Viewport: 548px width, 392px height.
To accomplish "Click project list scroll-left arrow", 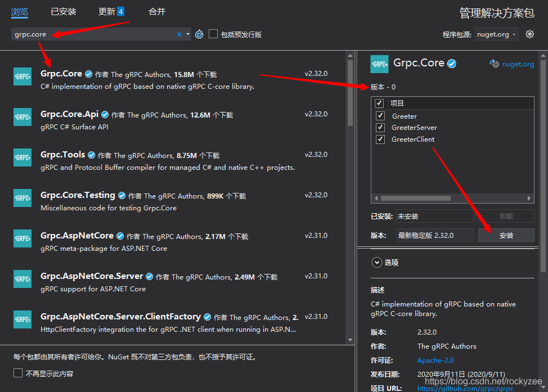I will [x=376, y=198].
